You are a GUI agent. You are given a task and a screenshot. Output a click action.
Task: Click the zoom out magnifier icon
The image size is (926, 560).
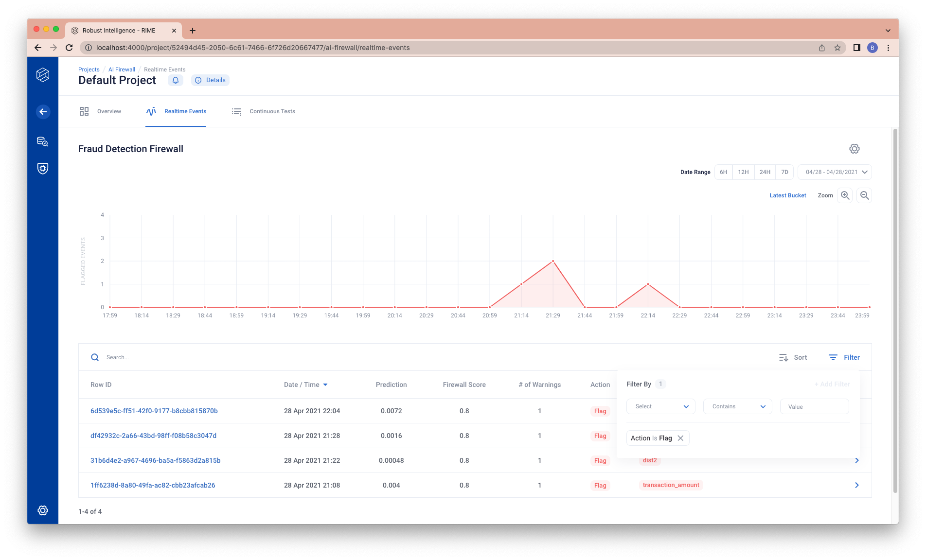coord(864,195)
